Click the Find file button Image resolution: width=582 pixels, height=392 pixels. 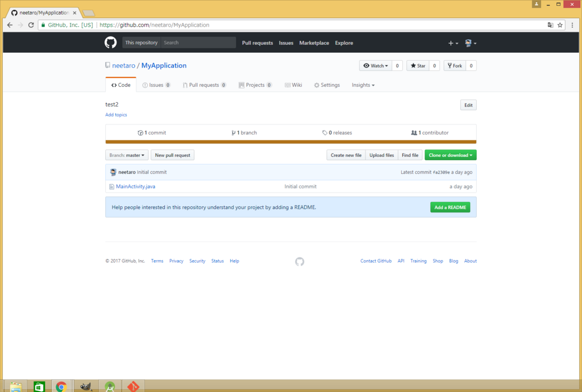pos(410,155)
